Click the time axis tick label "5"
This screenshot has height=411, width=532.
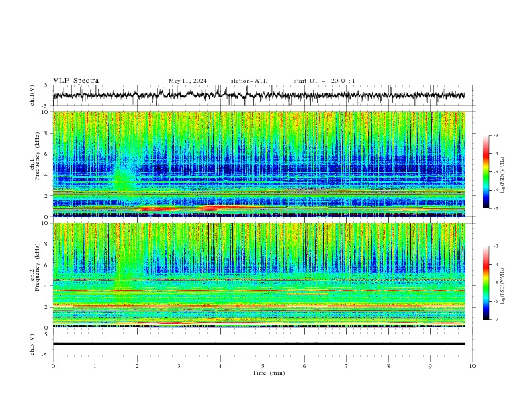[263, 366]
